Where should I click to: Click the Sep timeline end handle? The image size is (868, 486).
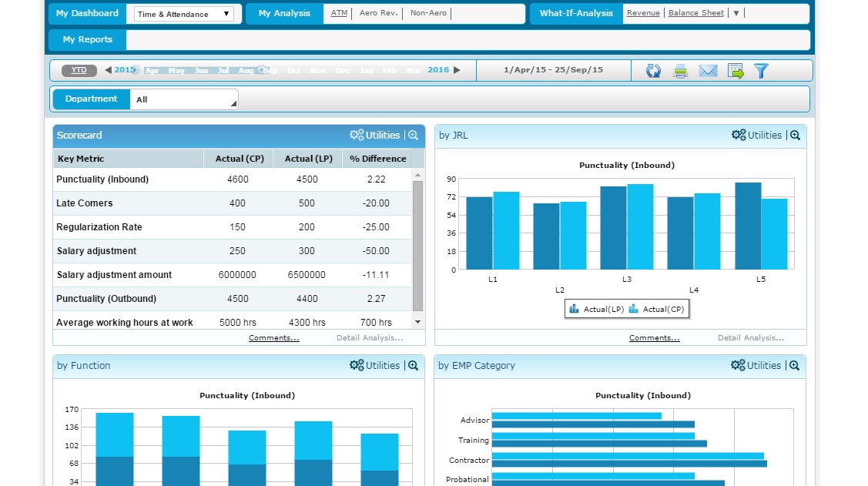tap(261, 70)
